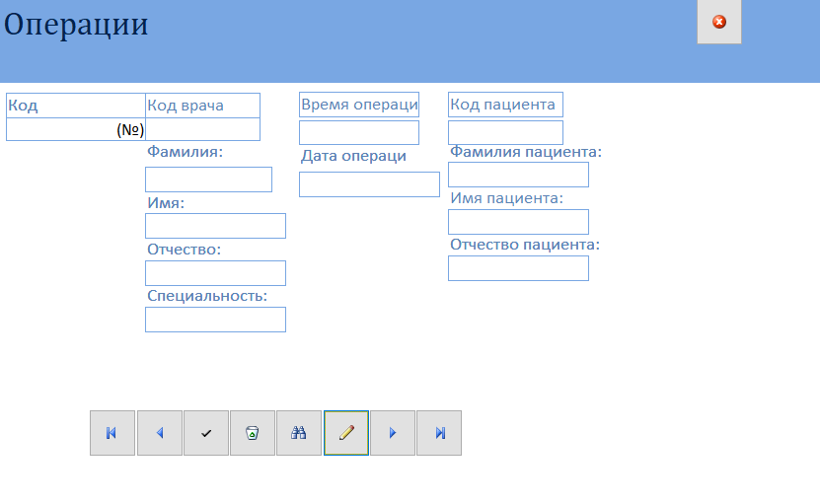Viewport: 820px width, 504px height.
Task: Click the Отчество пациента: label
Action: 525,245
